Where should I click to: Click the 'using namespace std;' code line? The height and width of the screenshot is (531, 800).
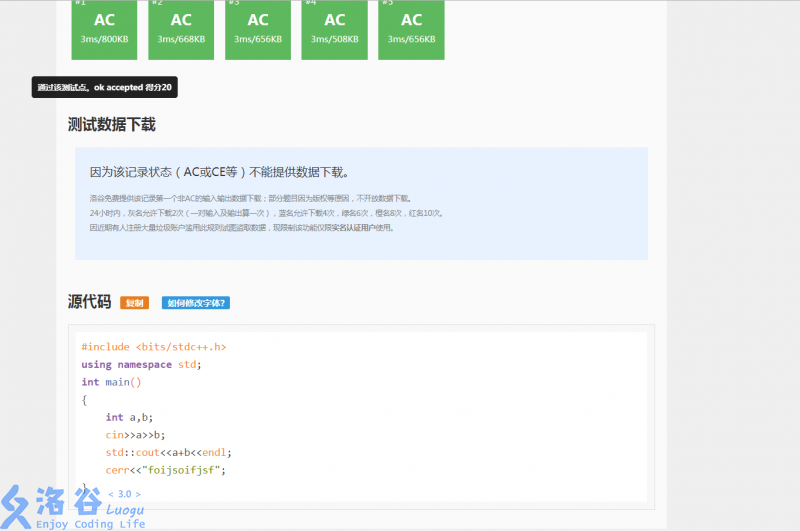point(141,364)
